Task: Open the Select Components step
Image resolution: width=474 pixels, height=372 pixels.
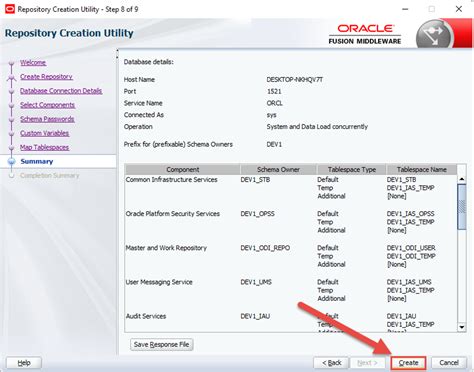Action: click(x=47, y=105)
